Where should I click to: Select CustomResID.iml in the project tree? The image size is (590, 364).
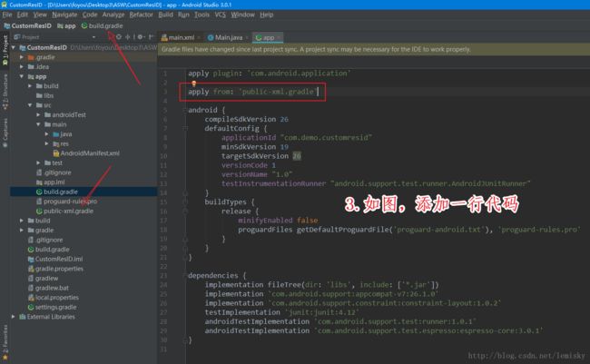coord(55,259)
